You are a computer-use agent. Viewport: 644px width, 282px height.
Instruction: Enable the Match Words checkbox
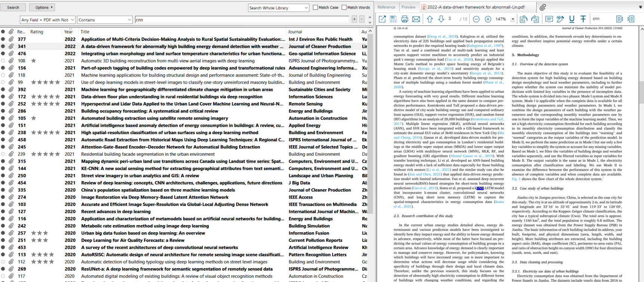pyautogui.click(x=344, y=7)
